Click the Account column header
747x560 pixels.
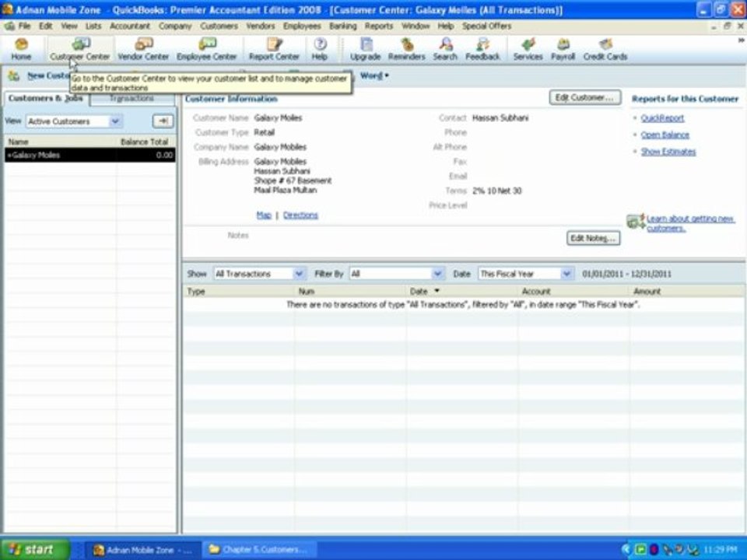pos(573,291)
